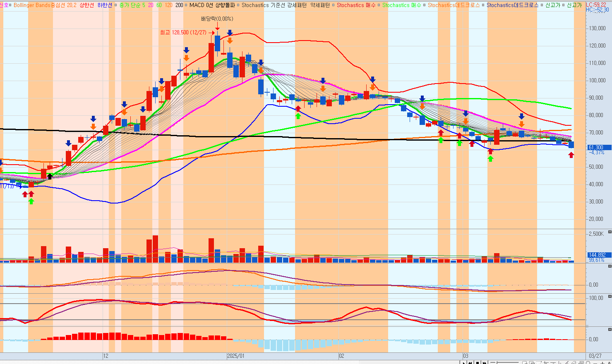Click the square marker before red Stochastics 매수
This screenshot has height=364, width=612.
[334, 5]
